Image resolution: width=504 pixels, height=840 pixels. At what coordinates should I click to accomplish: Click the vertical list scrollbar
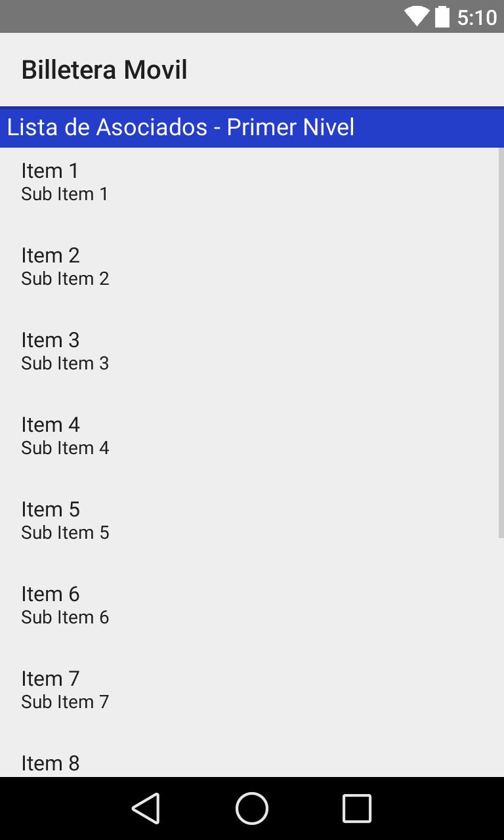[501, 343]
